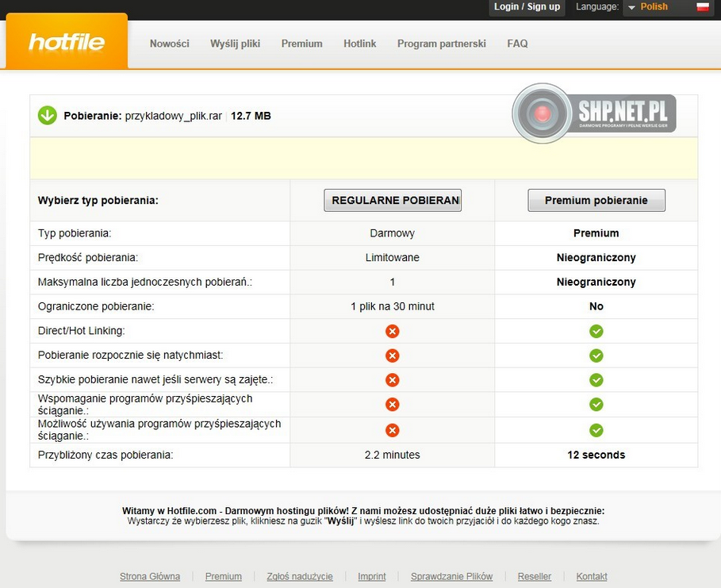Open the Kontakt footer link
721x588 pixels.
coord(592,577)
